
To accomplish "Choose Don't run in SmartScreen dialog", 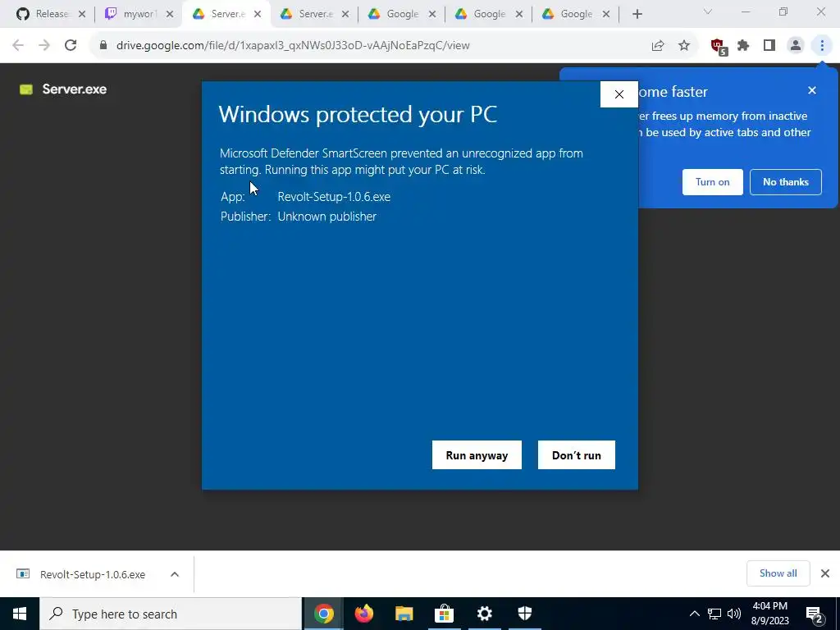I will tap(576, 454).
